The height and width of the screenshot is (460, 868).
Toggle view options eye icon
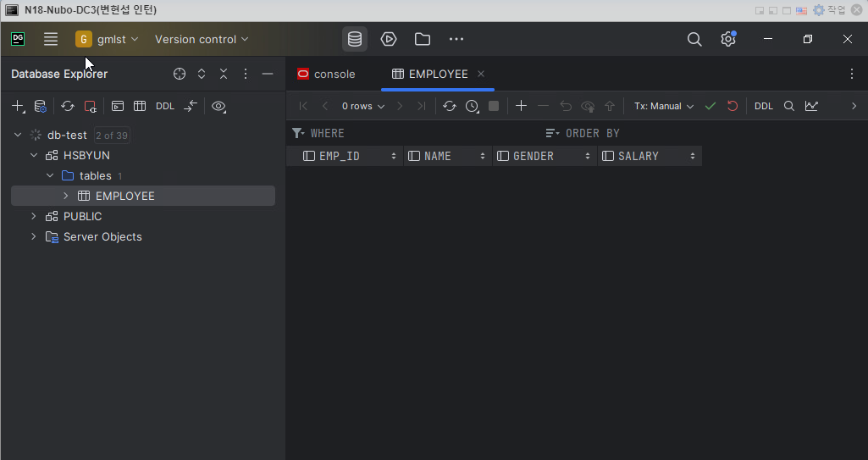point(218,106)
